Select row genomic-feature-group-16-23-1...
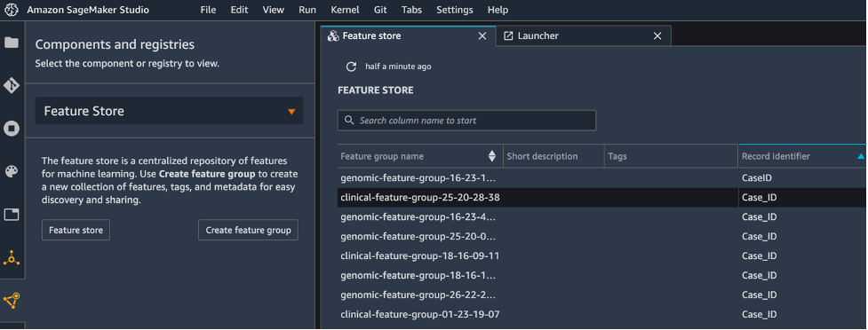 pyautogui.click(x=602, y=178)
